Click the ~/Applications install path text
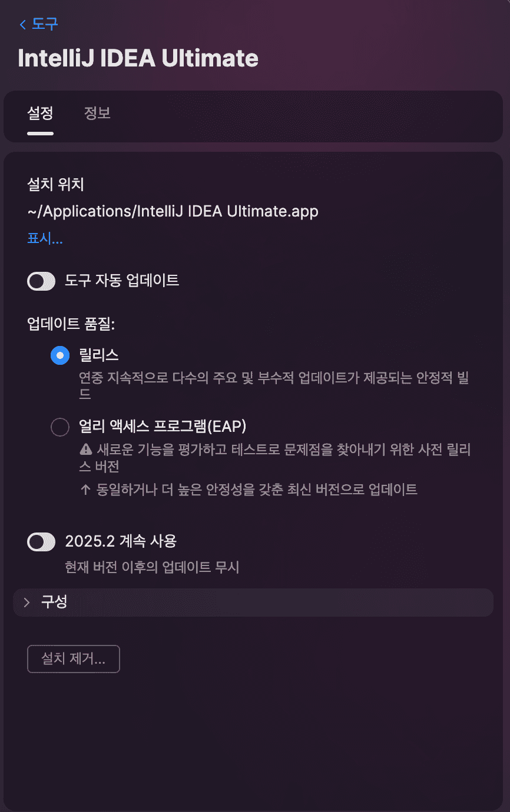Viewport: 510px width, 812px height. (173, 211)
